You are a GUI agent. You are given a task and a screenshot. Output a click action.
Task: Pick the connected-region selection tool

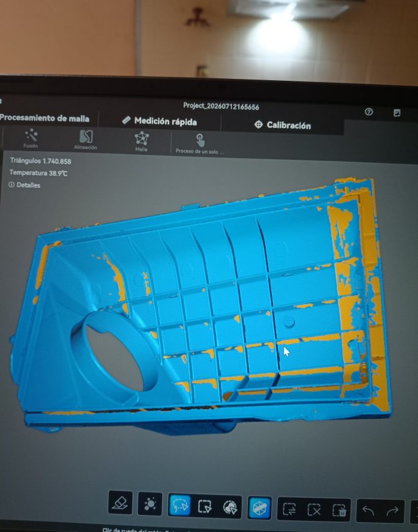(230, 508)
